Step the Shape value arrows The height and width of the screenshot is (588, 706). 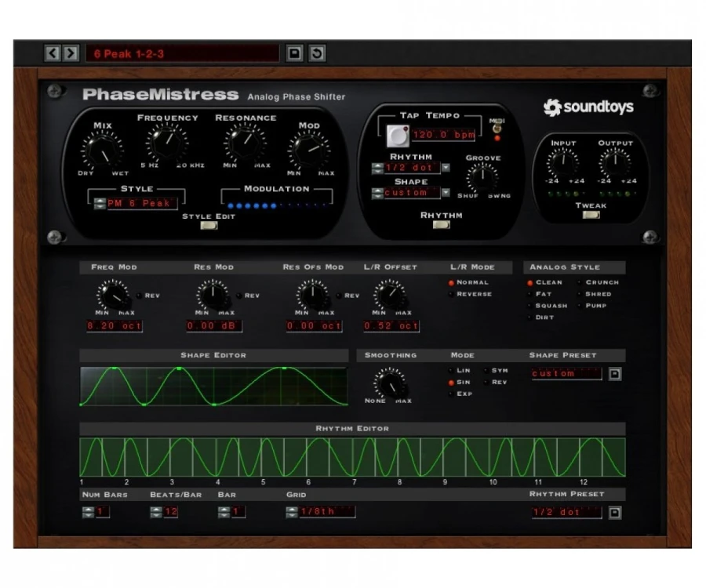(377, 193)
